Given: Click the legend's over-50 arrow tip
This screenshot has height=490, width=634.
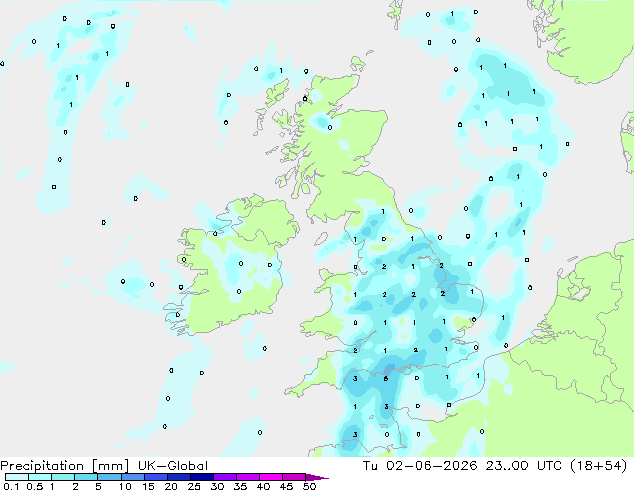Looking at the screenshot, I should pyautogui.click(x=317, y=477).
